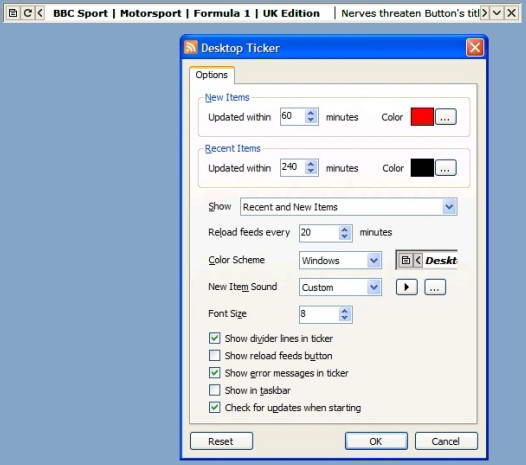Screen dimensions: 526x465
Task: Enable Show in taskbar checkbox
Action: [x=214, y=390]
